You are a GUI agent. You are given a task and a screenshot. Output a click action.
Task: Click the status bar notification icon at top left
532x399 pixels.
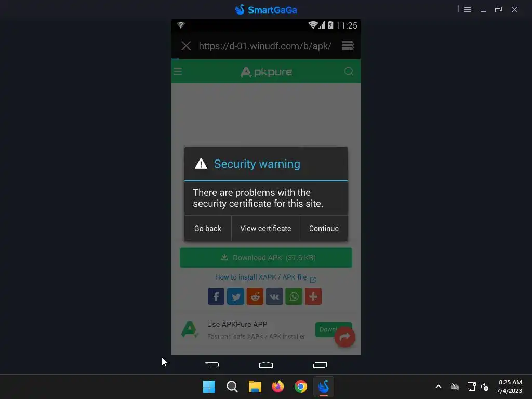(x=181, y=25)
